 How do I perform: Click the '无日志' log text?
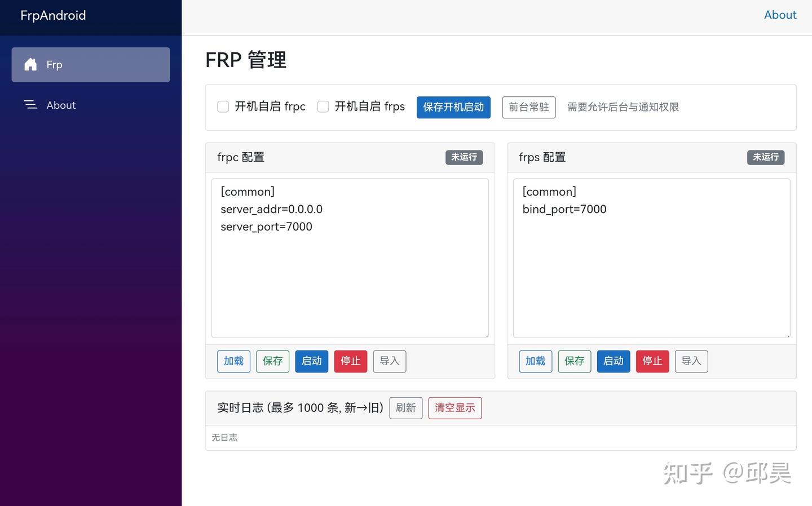(224, 437)
